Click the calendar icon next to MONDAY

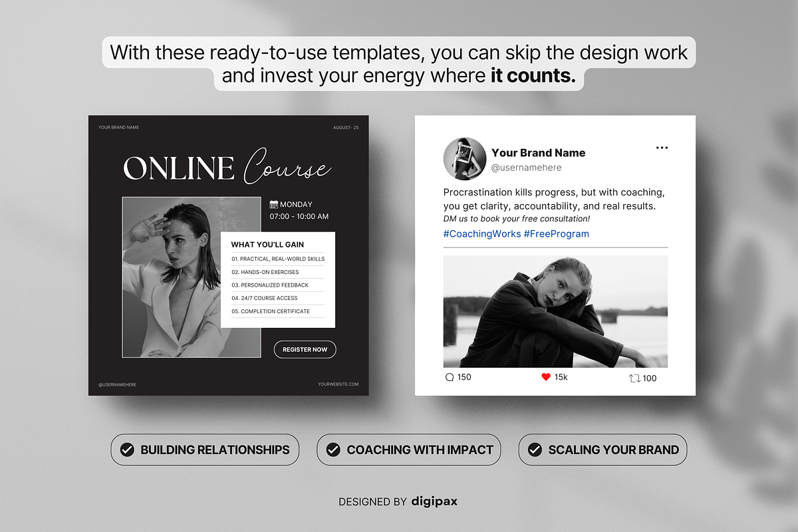[273, 204]
